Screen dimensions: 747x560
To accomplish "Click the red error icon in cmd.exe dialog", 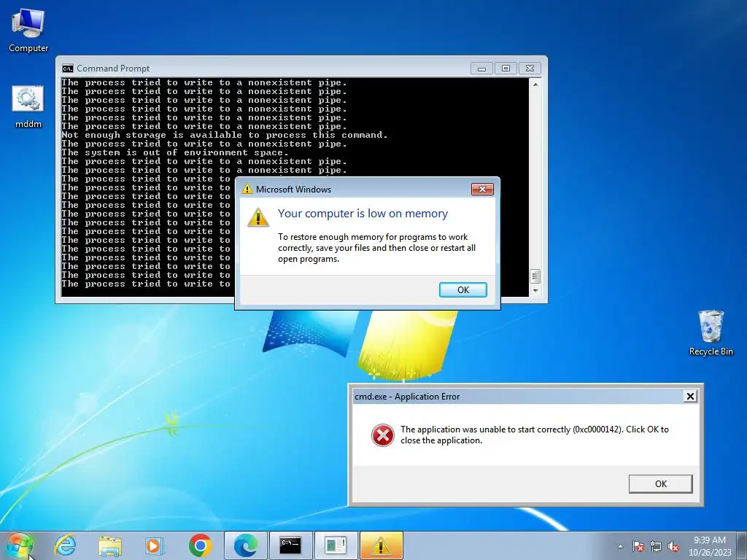I will coord(382,435).
